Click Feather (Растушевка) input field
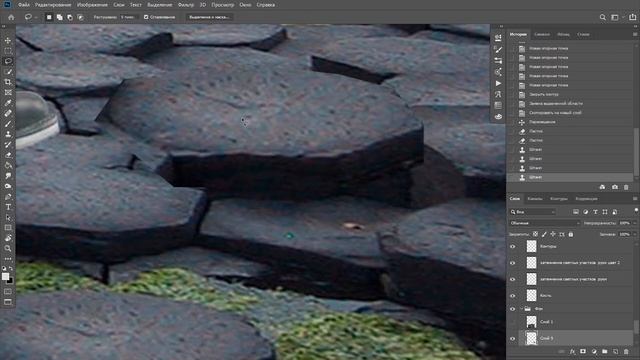The image size is (640, 360). tap(128, 17)
